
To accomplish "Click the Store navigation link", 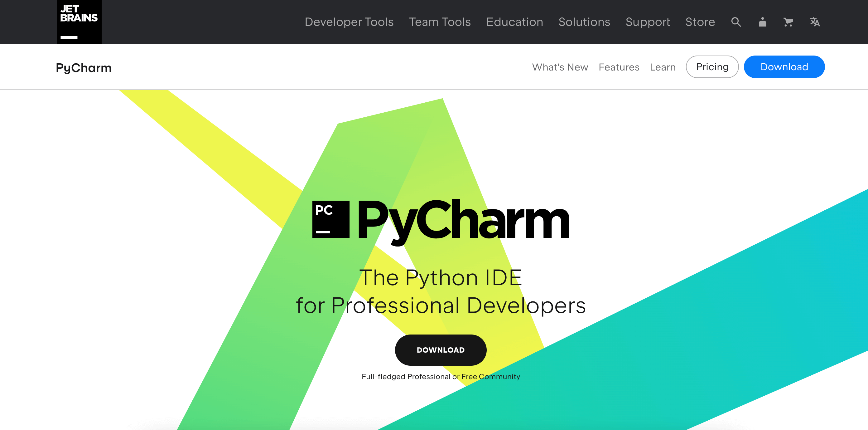I will tap(700, 22).
